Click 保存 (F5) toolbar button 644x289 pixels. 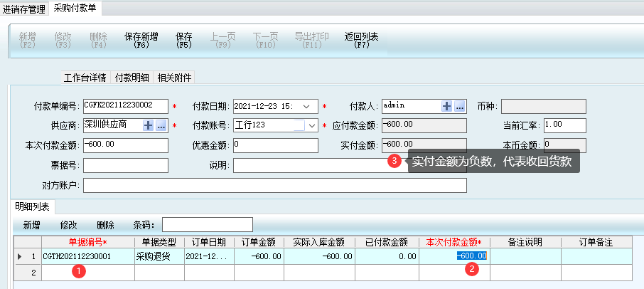pyautogui.click(x=184, y=40)
